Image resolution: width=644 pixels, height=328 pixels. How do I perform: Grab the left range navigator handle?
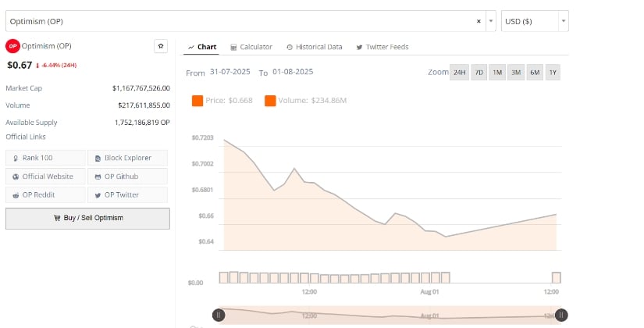219,316
